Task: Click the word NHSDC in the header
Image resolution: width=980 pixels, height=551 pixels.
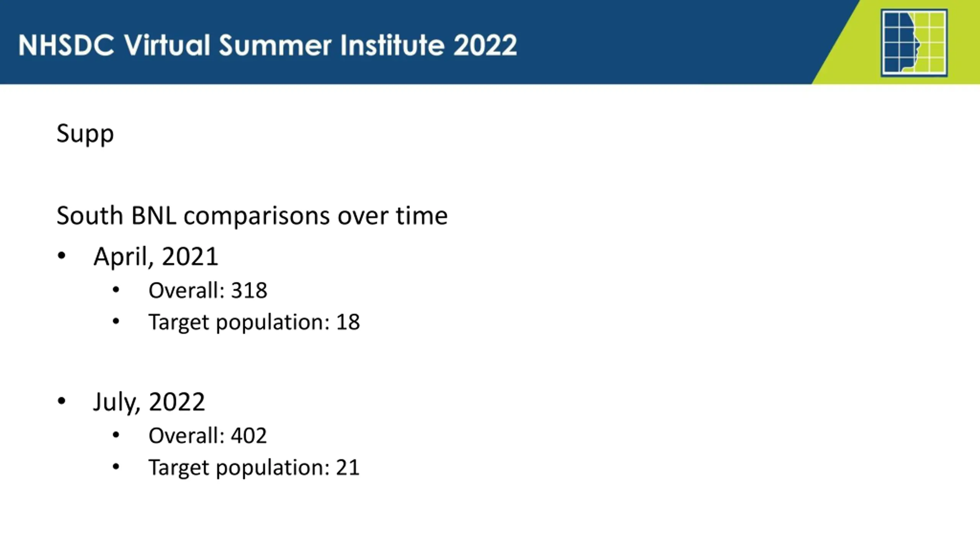Action: coord(67,45)
